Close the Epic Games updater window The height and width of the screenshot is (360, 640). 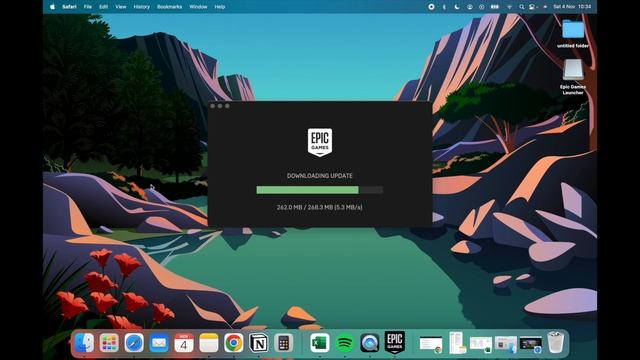tap(212, 106)
